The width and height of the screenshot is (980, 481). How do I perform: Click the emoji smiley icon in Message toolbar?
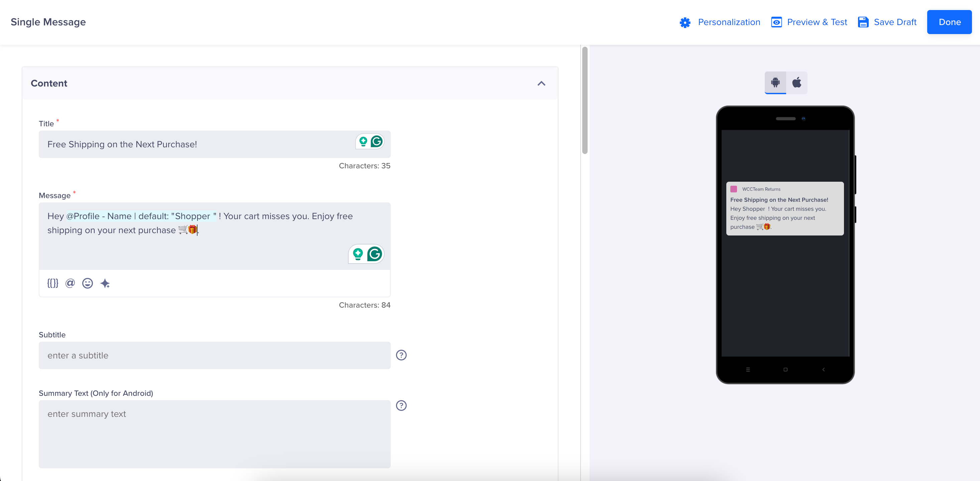(88, 283)
